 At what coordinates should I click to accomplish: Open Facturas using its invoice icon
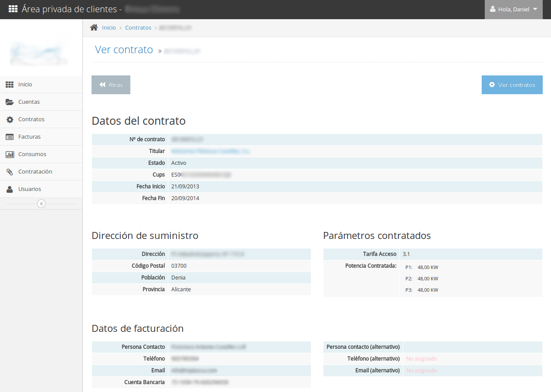10,136
